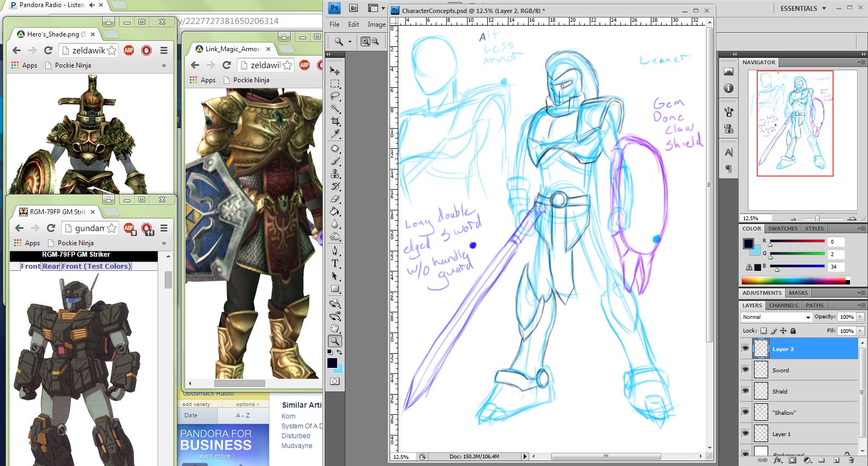Screen dimensions: 868x466
Task: Select the Brush tool
Action: (x=335, y=161)
